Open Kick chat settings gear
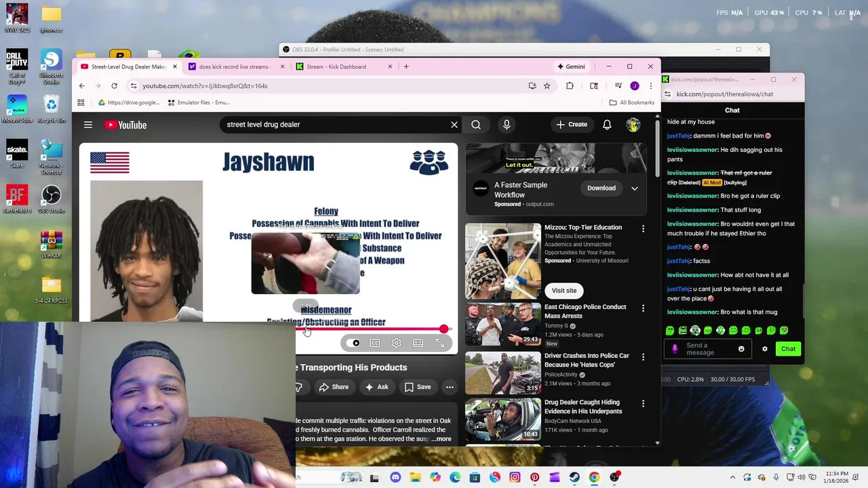Screen dimensions: 868x488 click(765, 349)
